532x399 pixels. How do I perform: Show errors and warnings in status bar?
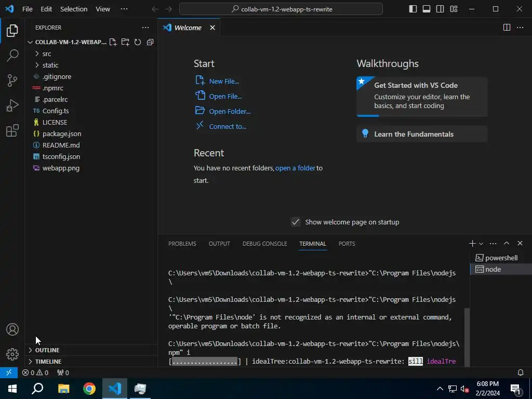tap(35, 373)
